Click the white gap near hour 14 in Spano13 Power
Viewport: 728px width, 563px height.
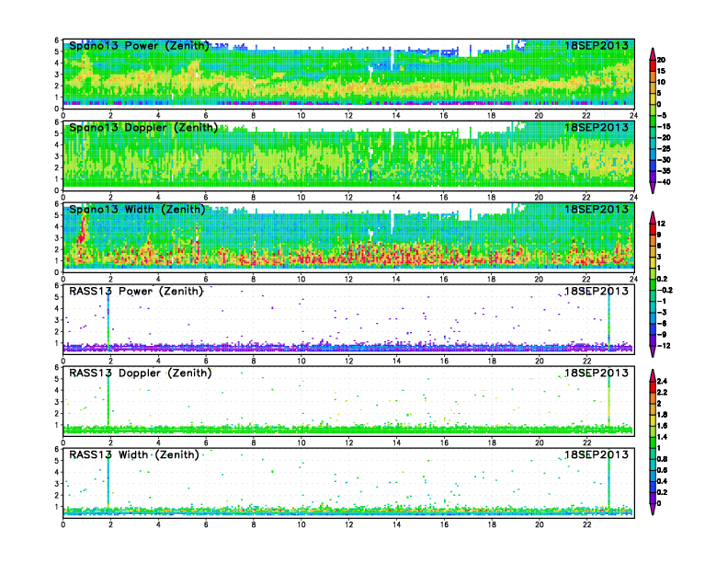click(x=392, y=59)
